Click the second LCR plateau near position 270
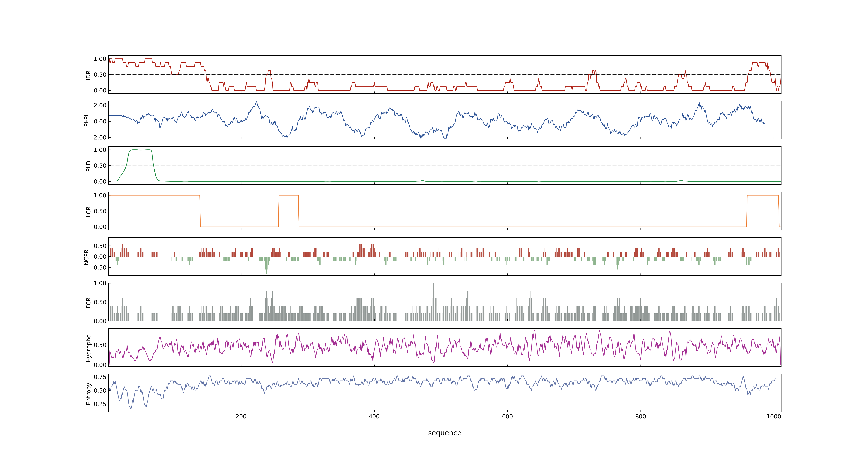Screen dimensions: 868x463 (x=288, y=195)
